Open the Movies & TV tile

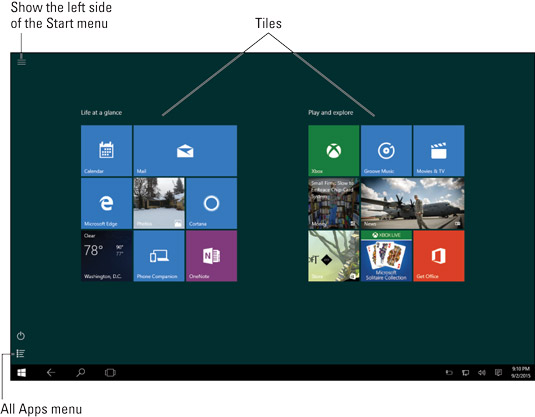(x=439, y=150)
